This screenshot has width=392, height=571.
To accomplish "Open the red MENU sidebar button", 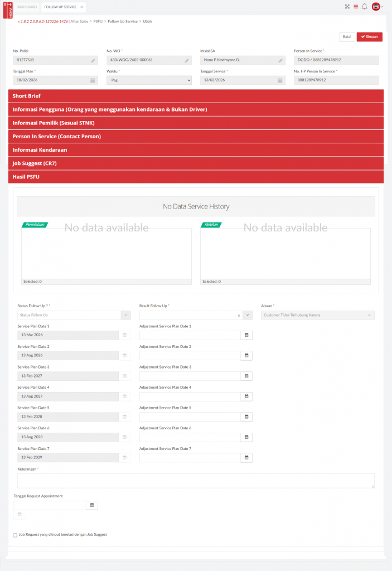I will pyautogui.click(x=8, y=9).
